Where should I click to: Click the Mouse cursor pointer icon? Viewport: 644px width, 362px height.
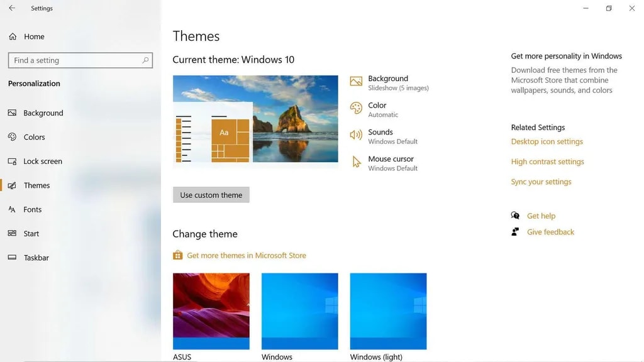click(357, 162)
